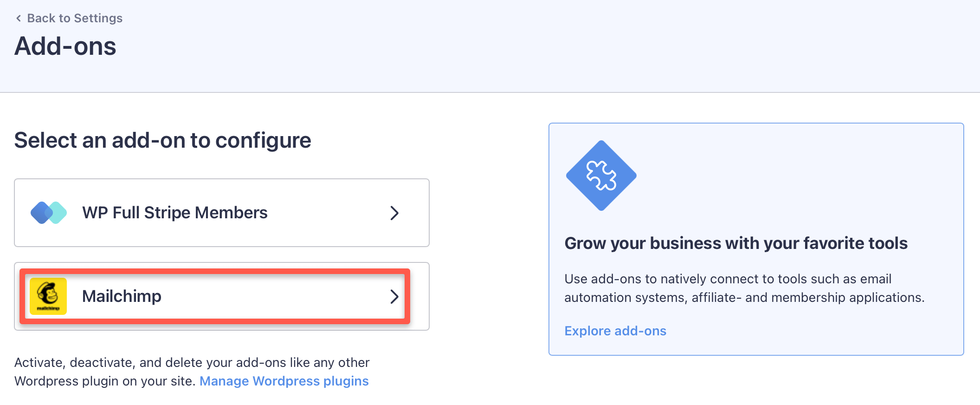Image resolution: width=980 pixels, height=405 pixels.
Task: Click 'Grow your business with your favorite tools' heading
Action: 735,243
